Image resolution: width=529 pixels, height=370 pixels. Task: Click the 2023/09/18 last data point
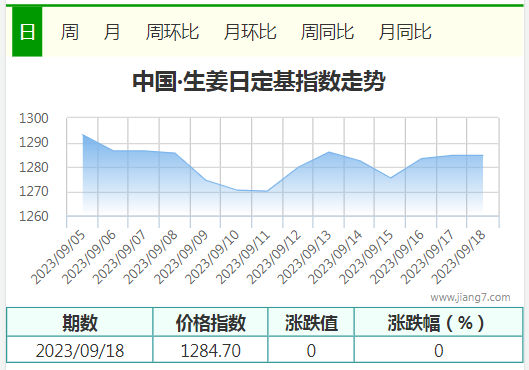point(483,155)
